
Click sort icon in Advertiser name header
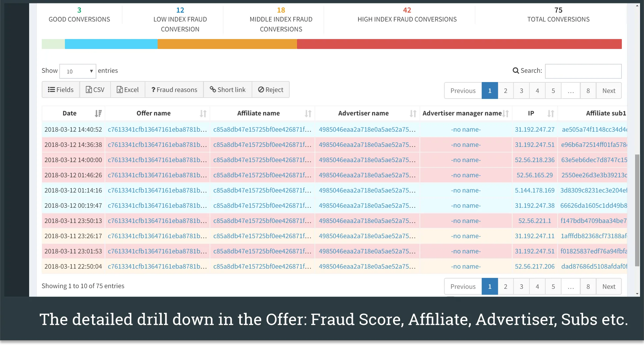point(413,113)
